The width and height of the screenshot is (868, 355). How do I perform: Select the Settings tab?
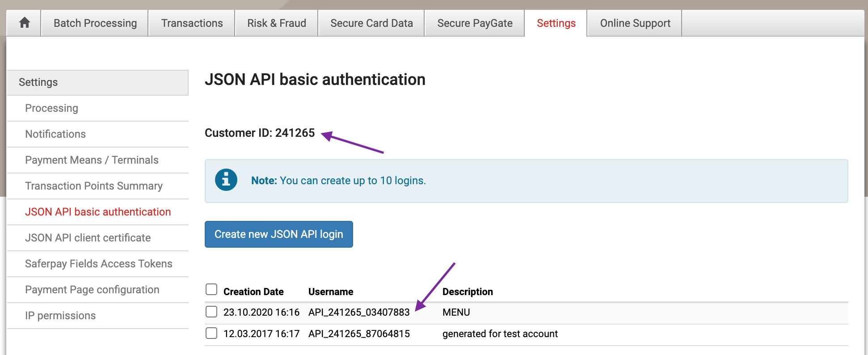tap(556, 23)
